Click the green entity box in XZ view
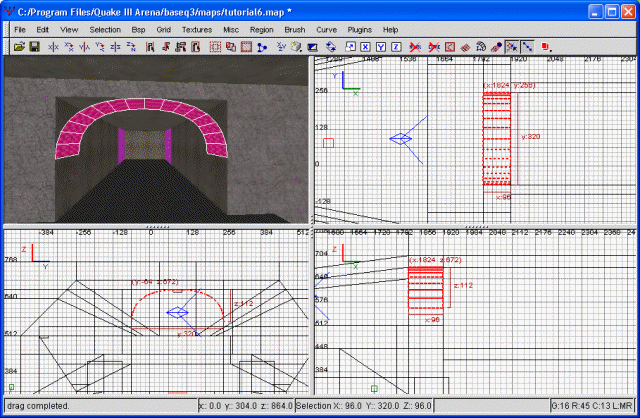Image resolution: width=640 pixels, height=418 pixels. (x=374, y=389)
